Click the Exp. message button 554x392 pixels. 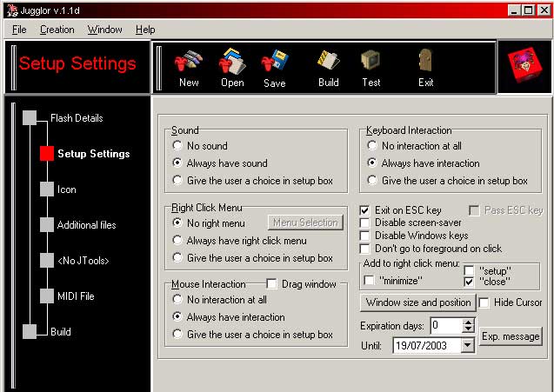[x=511, y=336]
